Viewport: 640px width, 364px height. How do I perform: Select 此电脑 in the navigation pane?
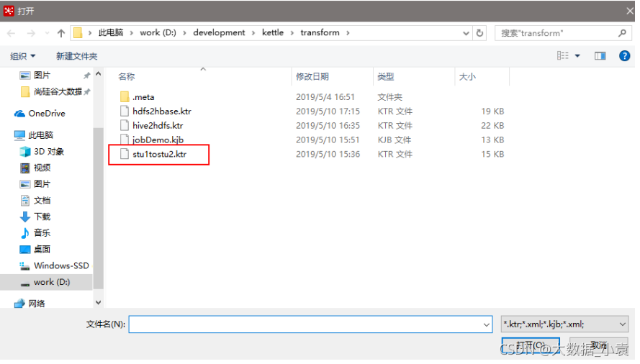(x=40, y=135)
